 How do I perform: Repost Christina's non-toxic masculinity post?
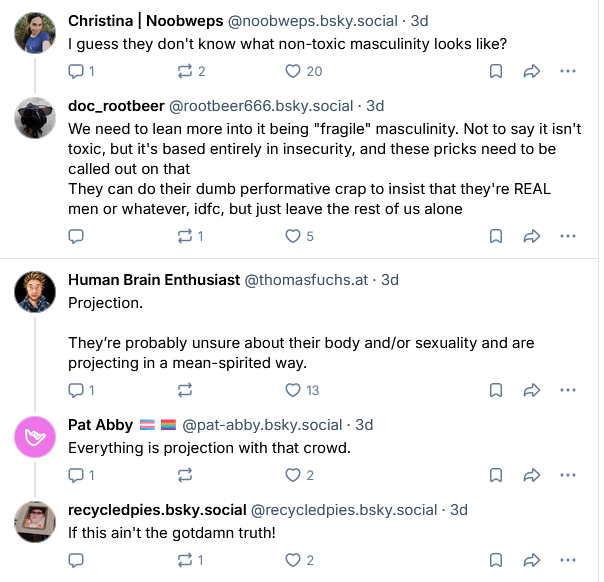184,71
